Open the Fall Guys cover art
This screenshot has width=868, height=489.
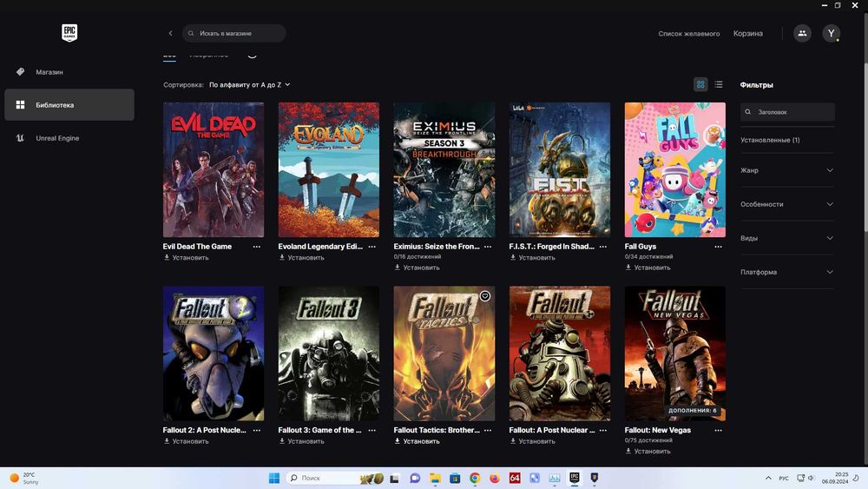(x=674, y=169)
